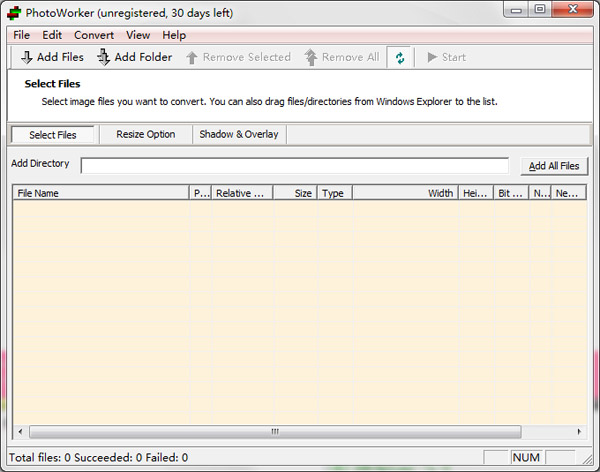Image resolution: width=600 pixels, height=472 pixels.
Task: Click the PhotoWorker app icon in title bar
Action: tap(14, 13)
